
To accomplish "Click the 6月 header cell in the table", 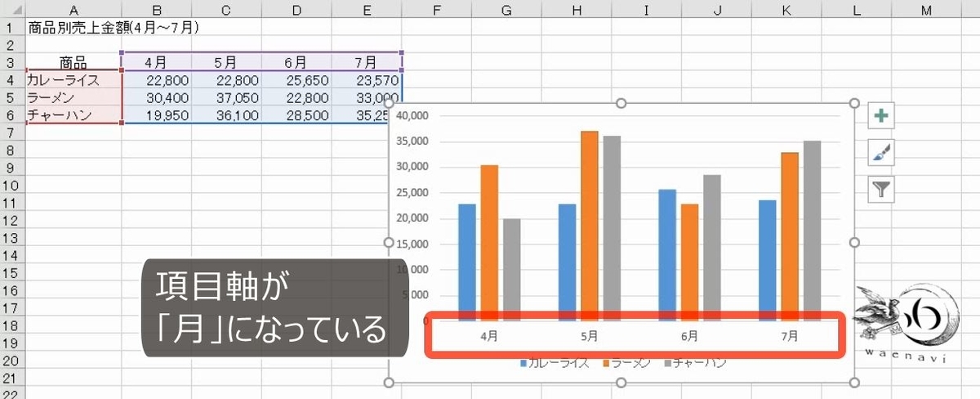I will coord(296,62).
